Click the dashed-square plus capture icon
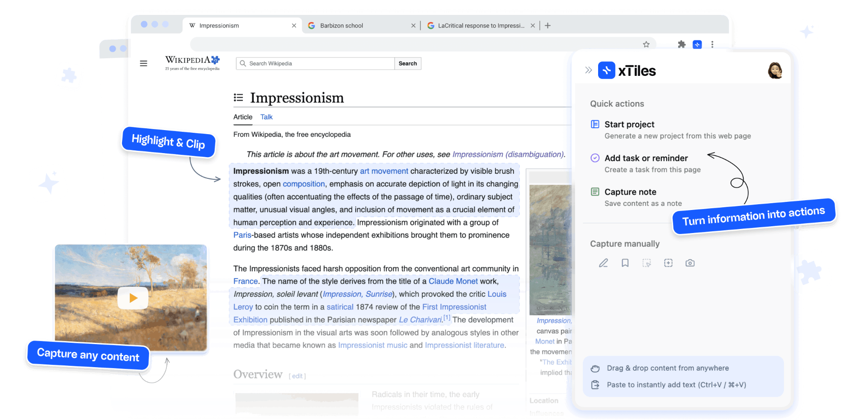This screenshot has height=420, width=868. 668,263
